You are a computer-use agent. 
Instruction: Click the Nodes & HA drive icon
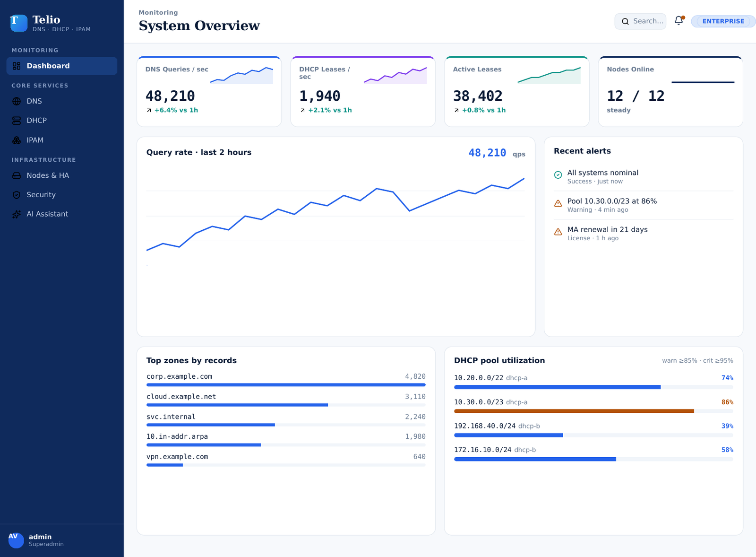click(x=17, y=175)
